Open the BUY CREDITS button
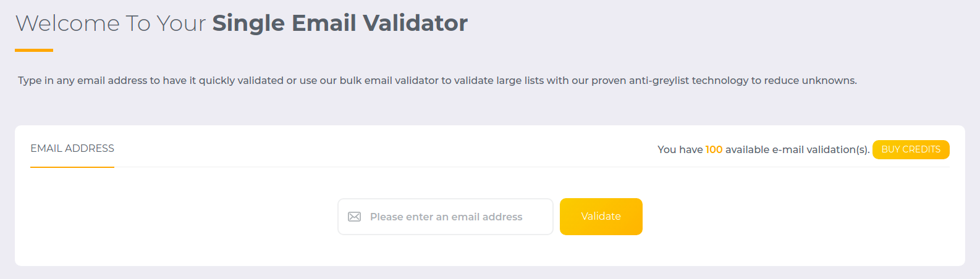The width and height of the screenshot is (980, 279). click(911, 149)
